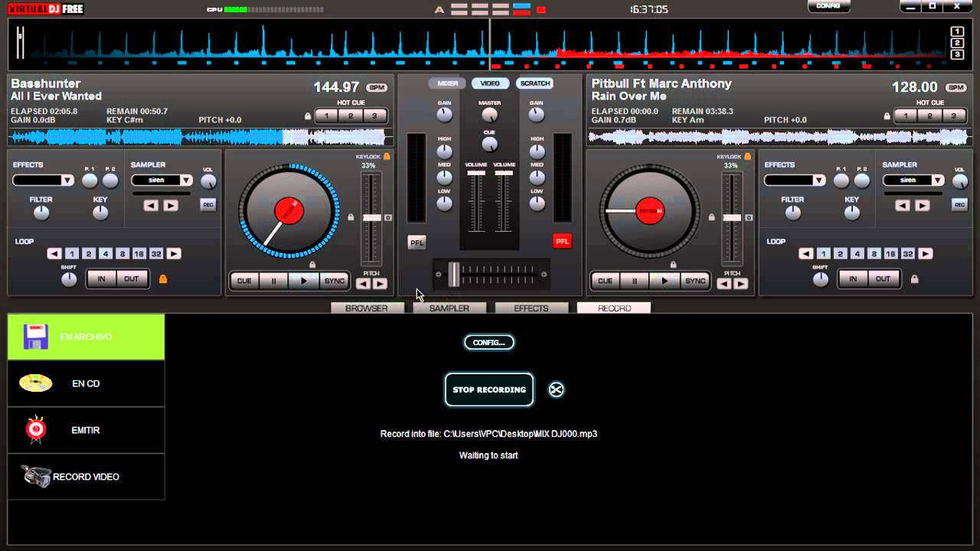Click the left deck keylock padlock icon
The image size is (980, 551).
click(x=387, y=156)
